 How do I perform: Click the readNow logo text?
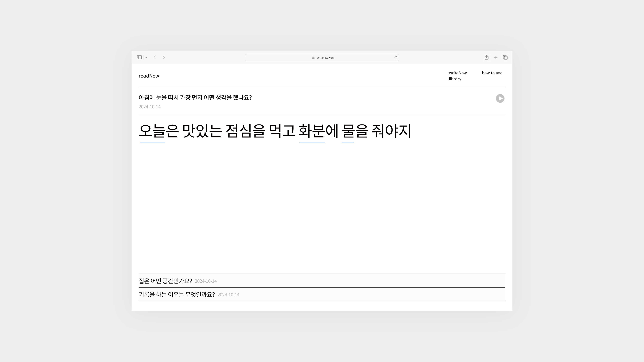149,76
